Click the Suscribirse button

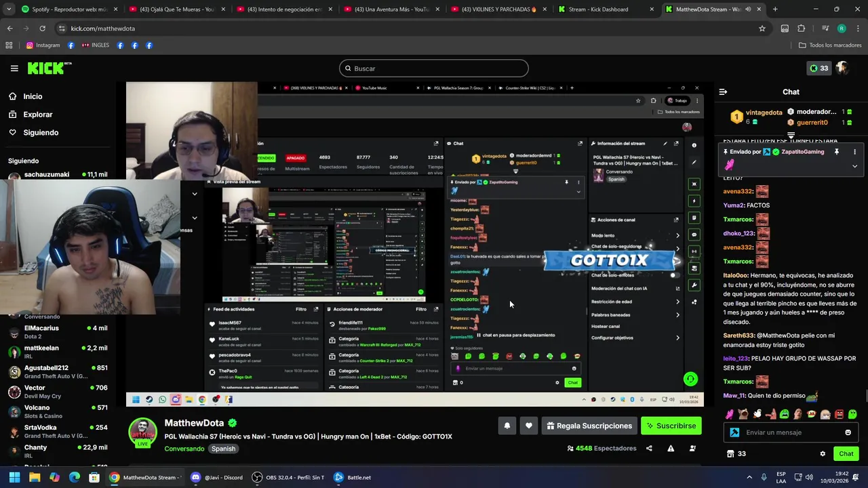tap(671, 426)
